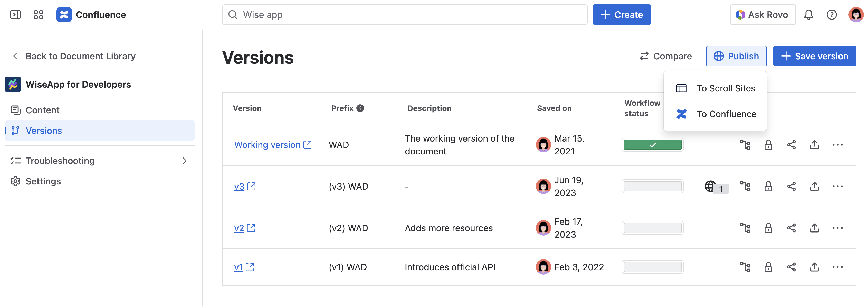Share the v2 version using the share icon
This screenshot has width=868, height=306.
point(791,228)
